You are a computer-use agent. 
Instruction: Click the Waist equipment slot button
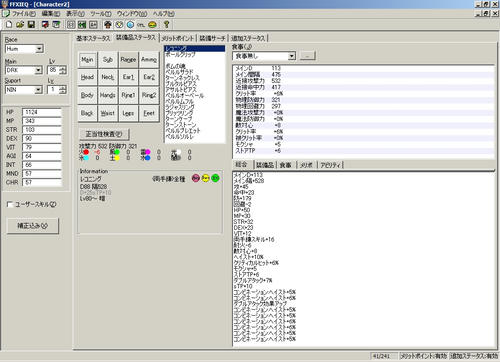click(x=108, y=113)
